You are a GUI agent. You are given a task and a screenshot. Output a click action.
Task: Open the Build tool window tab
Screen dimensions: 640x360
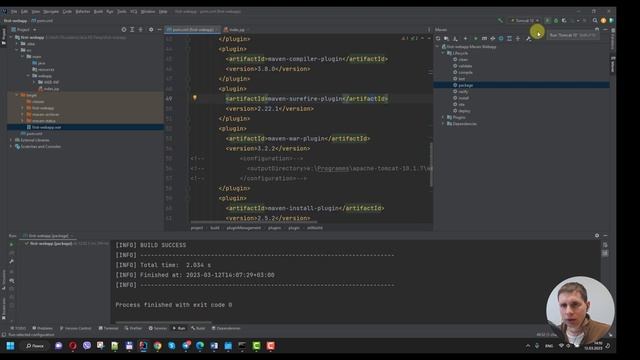(x=198, y=328)
